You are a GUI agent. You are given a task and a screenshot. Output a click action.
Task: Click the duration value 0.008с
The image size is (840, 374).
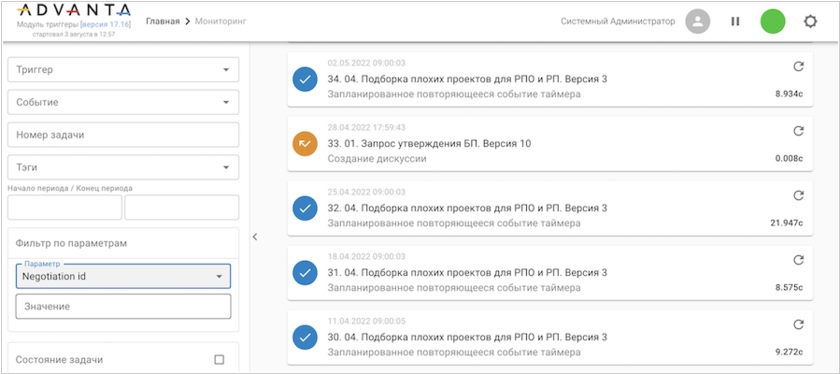point(789,159)
